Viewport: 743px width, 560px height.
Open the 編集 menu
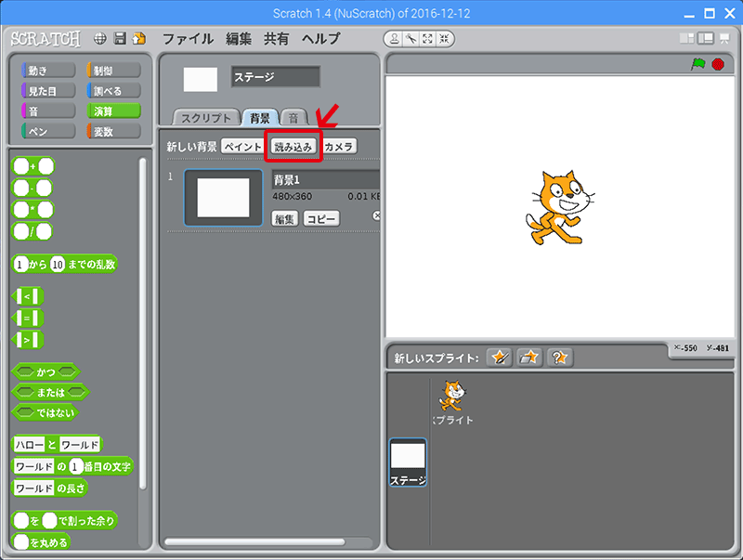pyautogui.click(x=239, y=39)
